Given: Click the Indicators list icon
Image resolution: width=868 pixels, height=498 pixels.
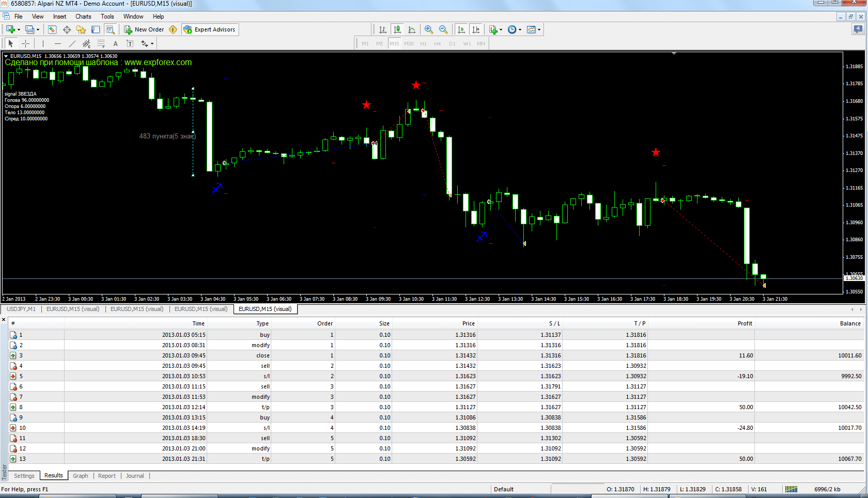Looking at the screenshot, I should pos(493,29).
